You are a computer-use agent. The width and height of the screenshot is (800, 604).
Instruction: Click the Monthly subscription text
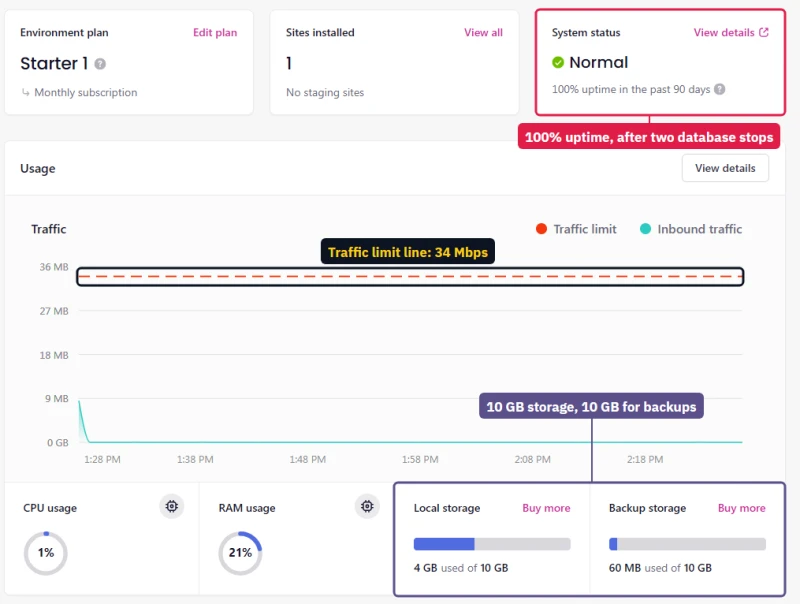tap(86, 92)
